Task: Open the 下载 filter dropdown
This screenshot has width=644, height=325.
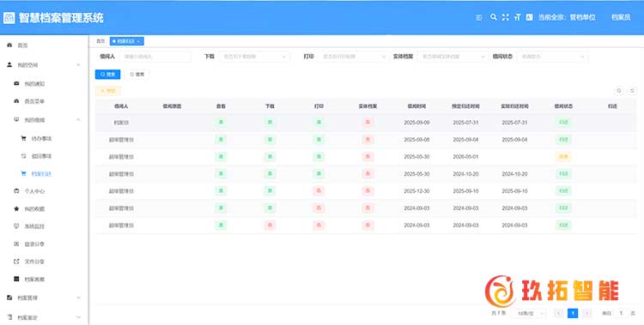Action: tap(254, 57)
